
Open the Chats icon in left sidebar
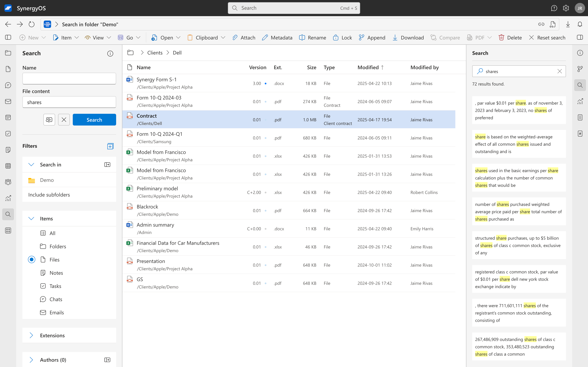(x=8, y=85)
